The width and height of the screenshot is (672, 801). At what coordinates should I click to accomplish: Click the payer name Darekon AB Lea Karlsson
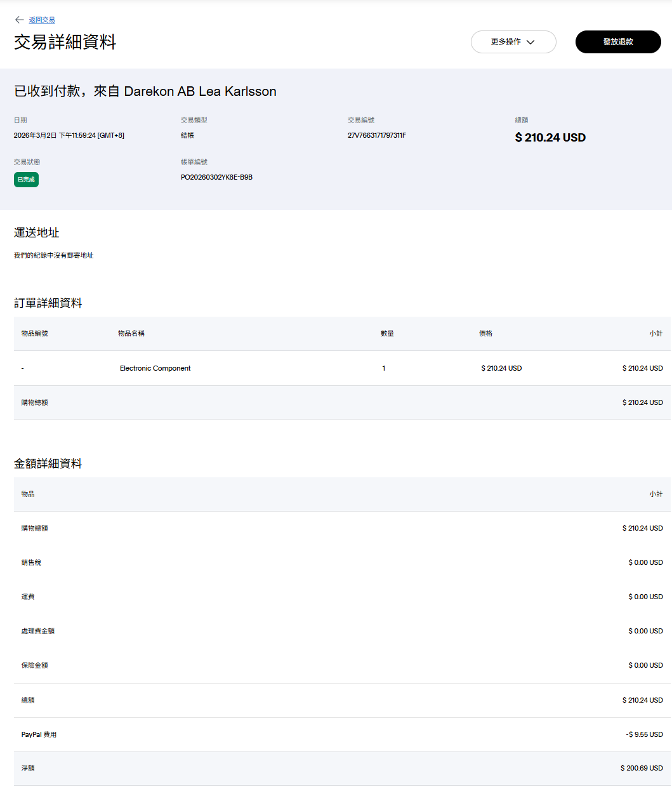(x=200, y=91)
